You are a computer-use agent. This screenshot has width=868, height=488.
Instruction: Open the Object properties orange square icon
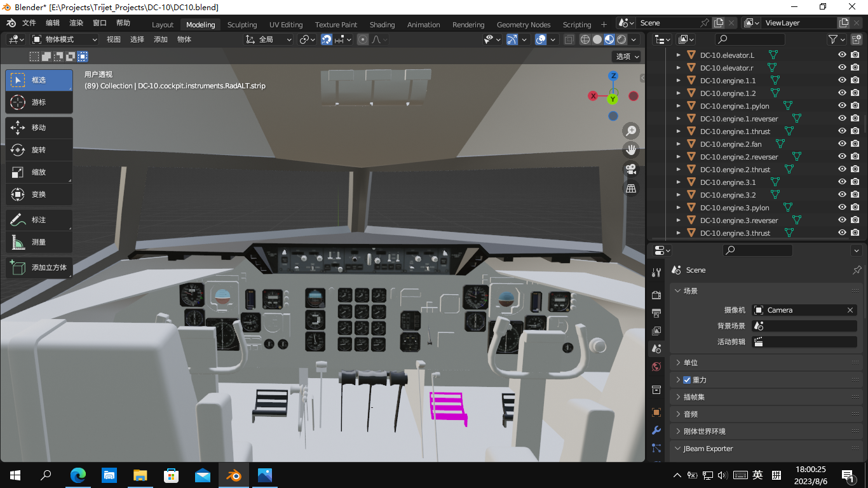click(x=656, y=412)
